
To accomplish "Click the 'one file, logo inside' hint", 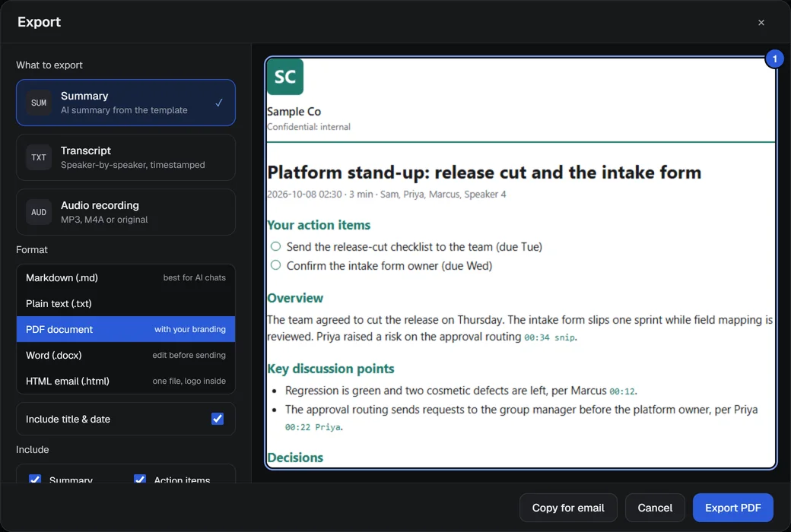I will (189, 381).
